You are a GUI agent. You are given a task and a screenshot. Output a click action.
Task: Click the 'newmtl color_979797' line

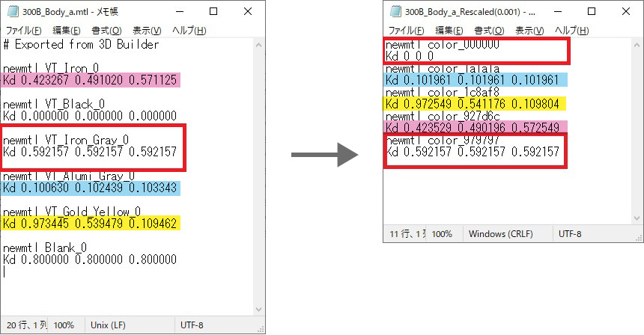pyautogui.click(x=443, y=141)
